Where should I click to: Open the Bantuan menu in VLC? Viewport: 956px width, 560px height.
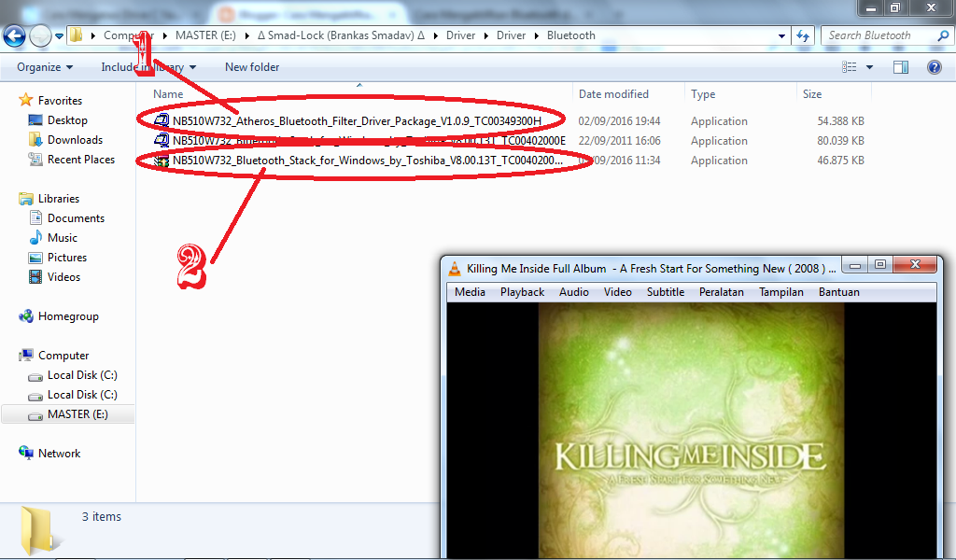click(839, 292)
